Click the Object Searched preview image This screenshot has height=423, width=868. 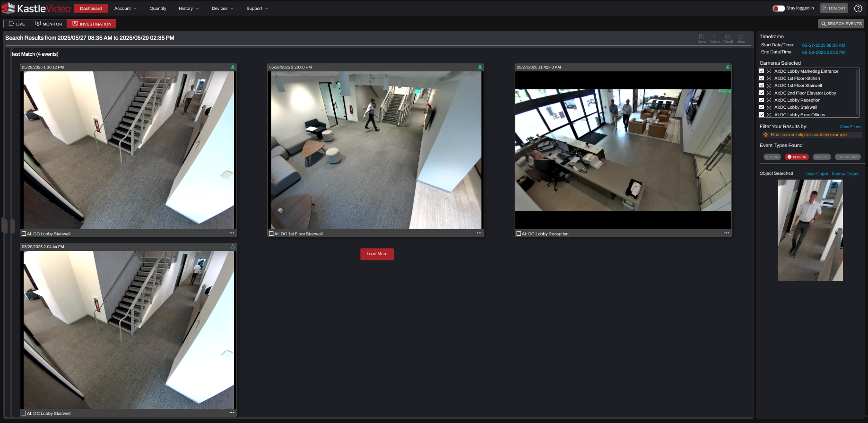click(810, 230)
